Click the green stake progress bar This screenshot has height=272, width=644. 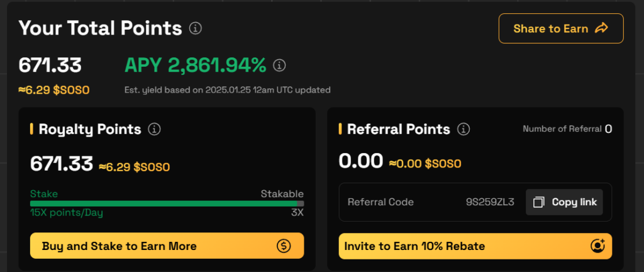[164, 203]
